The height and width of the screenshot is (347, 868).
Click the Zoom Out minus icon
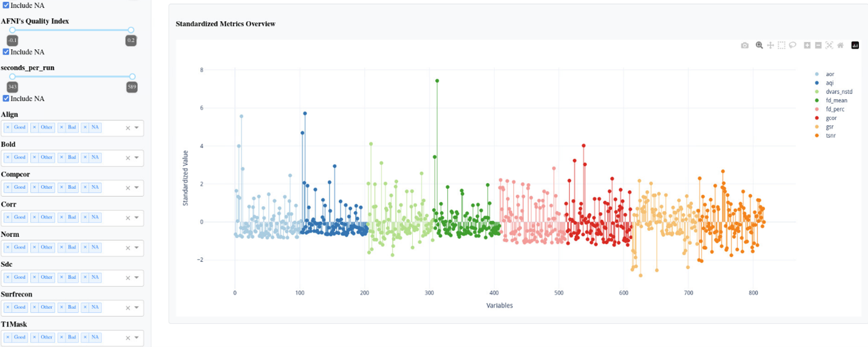tap(818, 46)
